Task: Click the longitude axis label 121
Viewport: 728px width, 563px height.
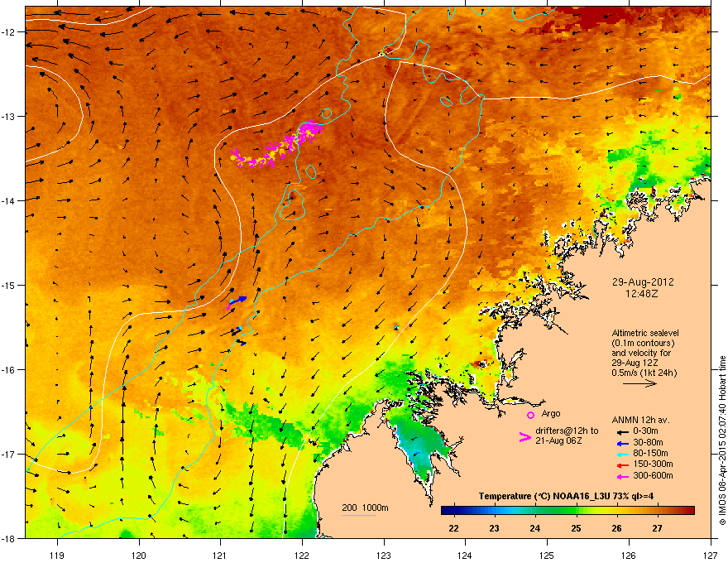Action: click(220, 556)
